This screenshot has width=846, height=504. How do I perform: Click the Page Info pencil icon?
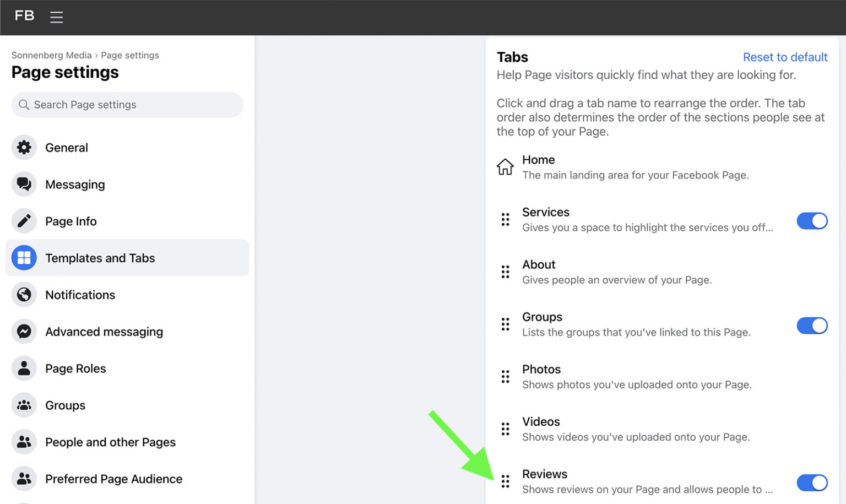(24, 220)
